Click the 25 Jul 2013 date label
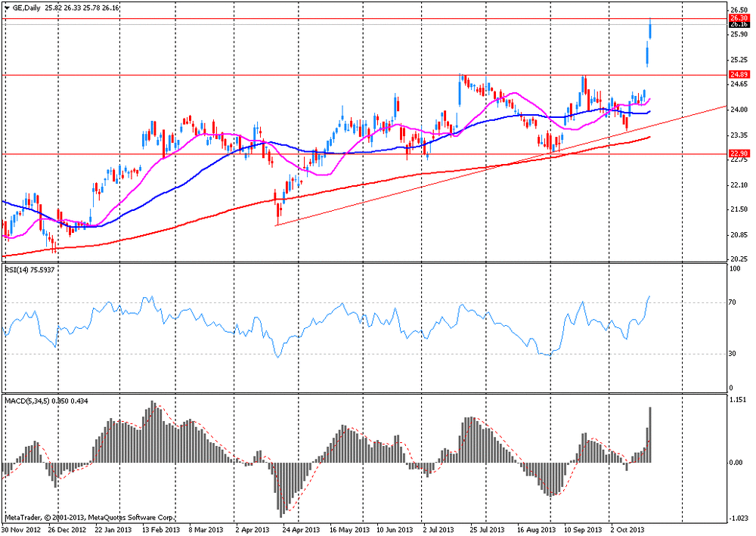756x536 pixels. pyautogui.click(x=487, y=530)
